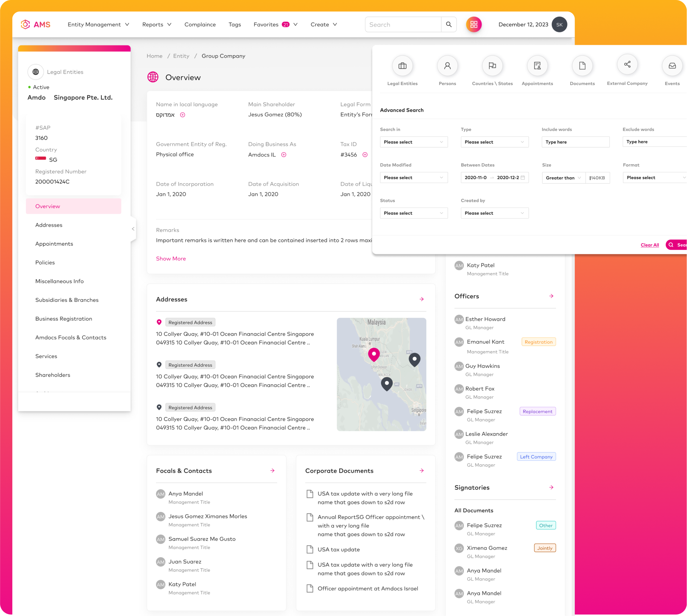Screen dimensions: 687x616
Task: Open Focals & Contacts section arrow
Action: pos(272,470)
